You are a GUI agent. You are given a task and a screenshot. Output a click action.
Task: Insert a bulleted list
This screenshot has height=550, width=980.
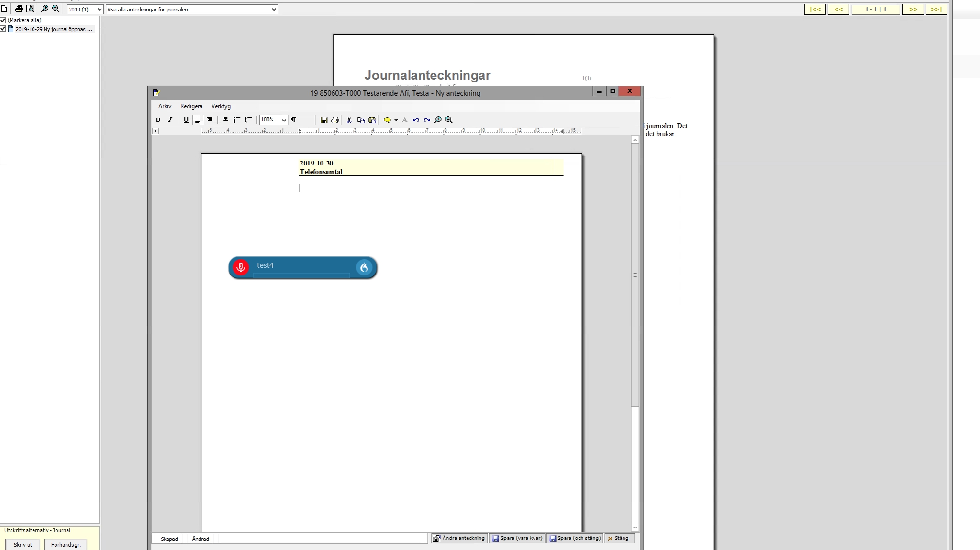pos(236,120)
